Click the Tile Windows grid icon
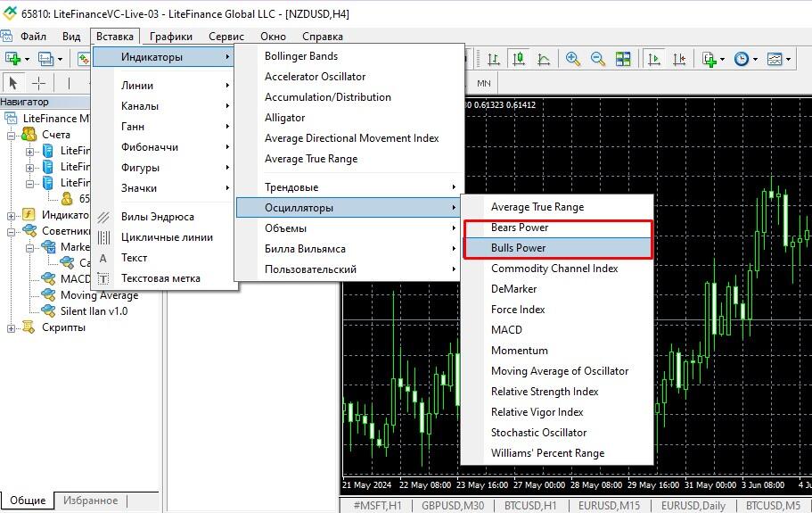812x513 pixels. coord(623,59)
